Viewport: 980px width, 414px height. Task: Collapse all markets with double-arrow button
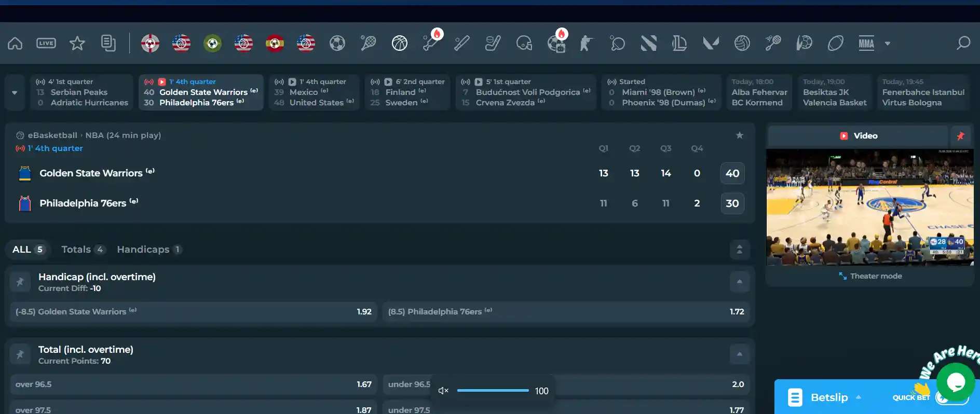click(740, 250)
